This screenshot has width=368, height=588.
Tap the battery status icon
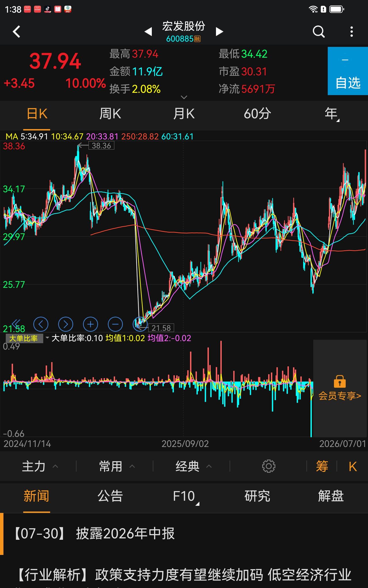click(337, 9)
